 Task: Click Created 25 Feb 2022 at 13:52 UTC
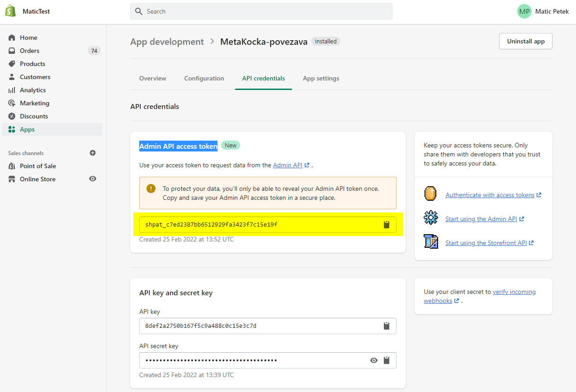click(186, 239)
